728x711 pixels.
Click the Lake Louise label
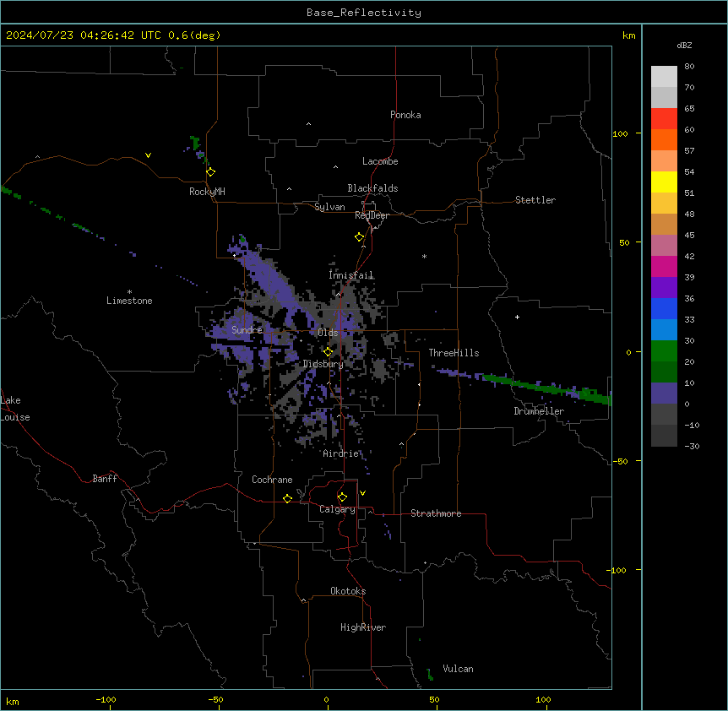coord(15,409)
